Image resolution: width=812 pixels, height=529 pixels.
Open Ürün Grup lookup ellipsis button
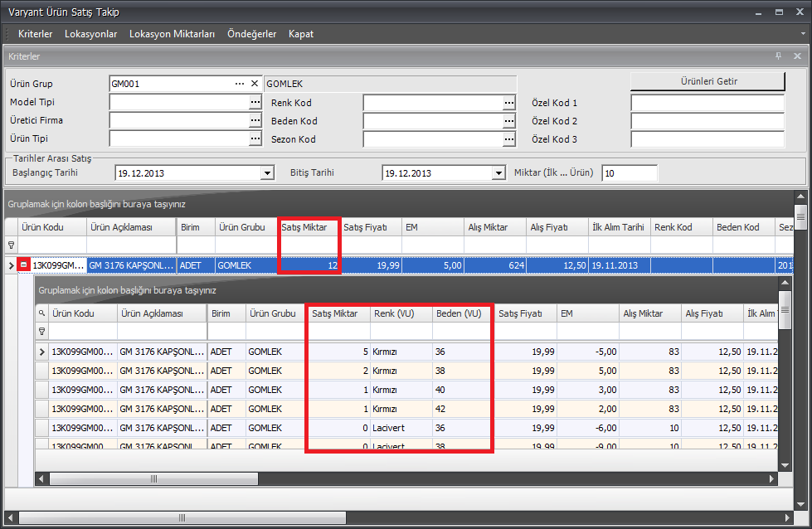240,84
